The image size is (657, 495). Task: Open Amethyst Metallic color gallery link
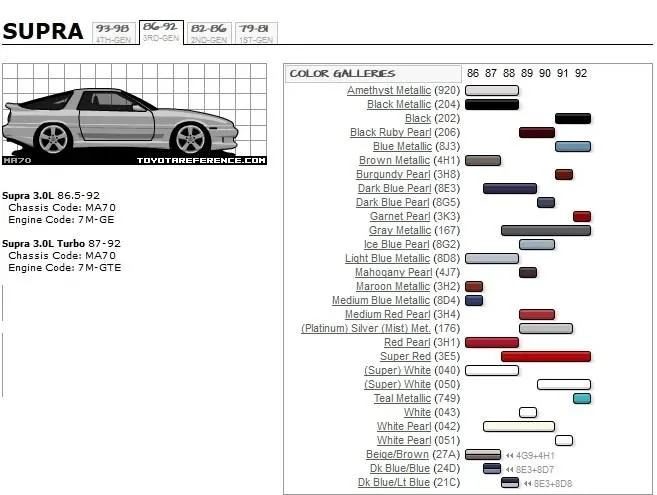[x=389, y=91]
